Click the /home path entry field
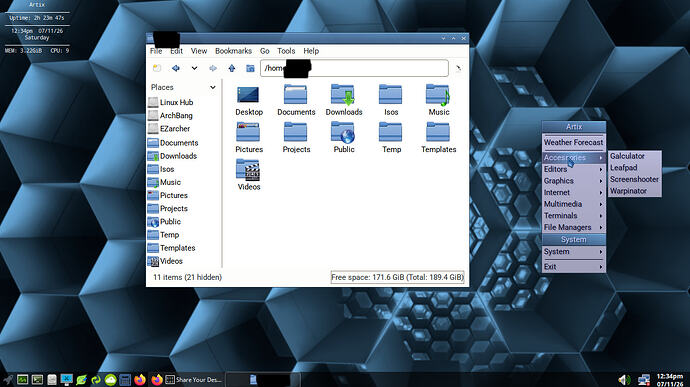Viewport: 690px width, 387px height. pyautogui.click(x=354, y=68)
